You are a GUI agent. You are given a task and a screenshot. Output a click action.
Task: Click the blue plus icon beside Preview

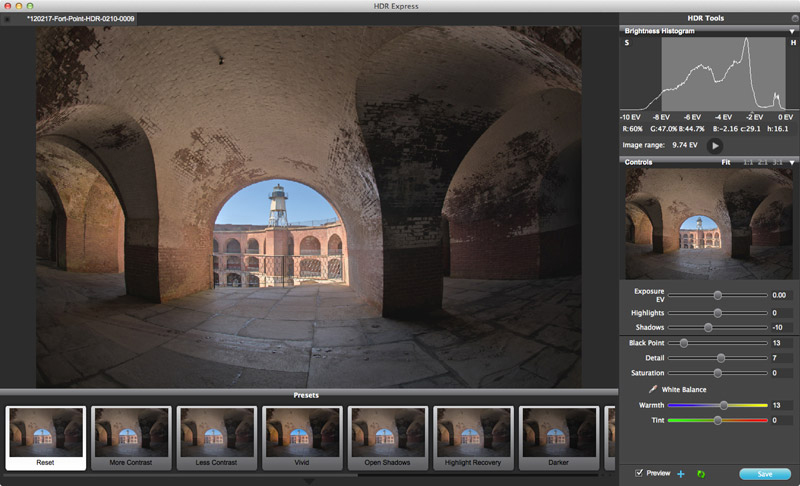pyautogui.click(x=681, y=473)
